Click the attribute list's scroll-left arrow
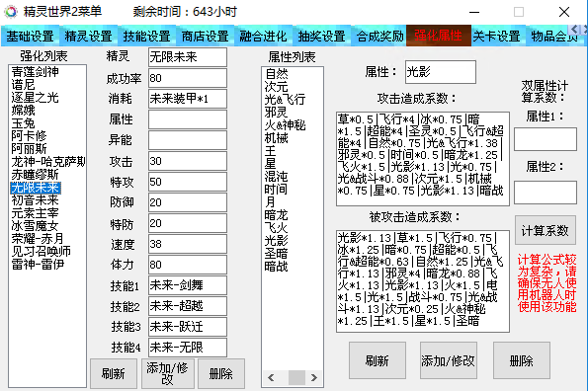The width and height of the screenshot is (588, 391). point(271,378)
